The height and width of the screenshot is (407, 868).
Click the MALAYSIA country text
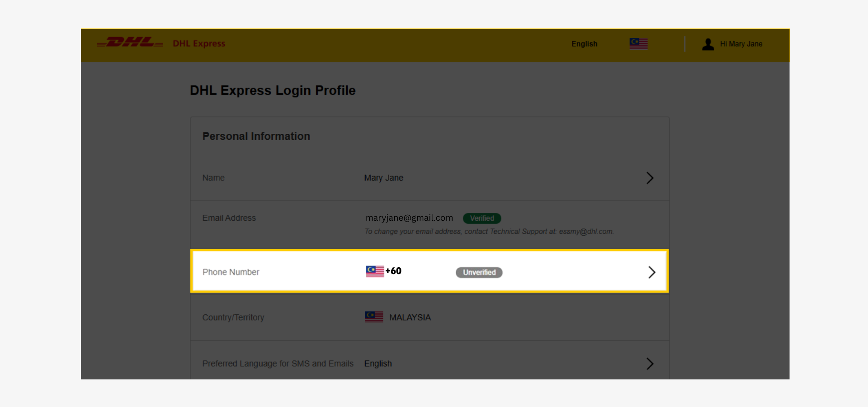(x=410, y=317)
